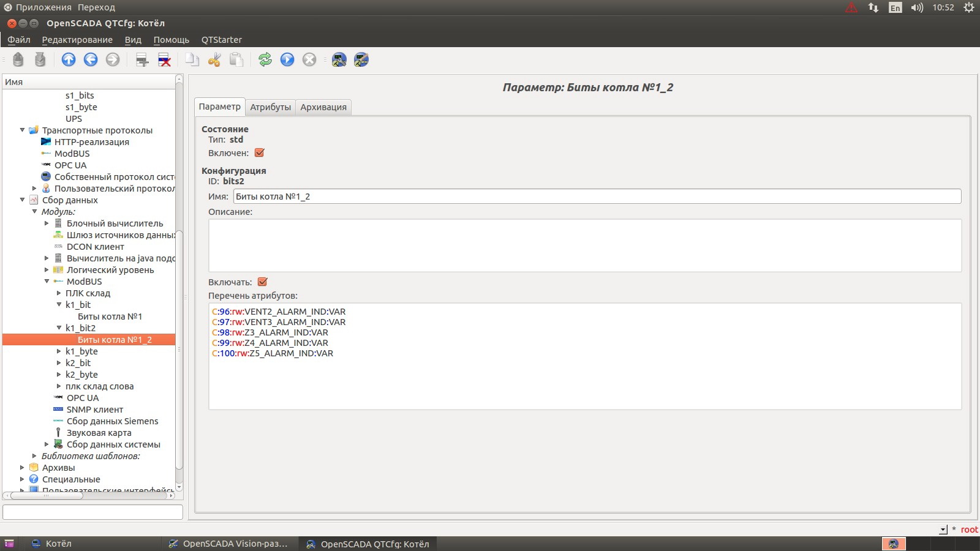
Task: Click the green Refresh page icon
Action: (265, 59)
